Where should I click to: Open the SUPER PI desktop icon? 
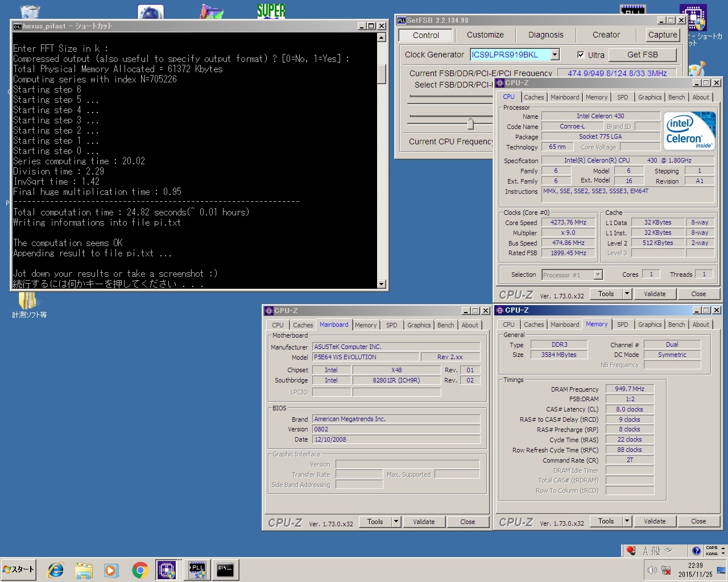[x=271, y=10]
